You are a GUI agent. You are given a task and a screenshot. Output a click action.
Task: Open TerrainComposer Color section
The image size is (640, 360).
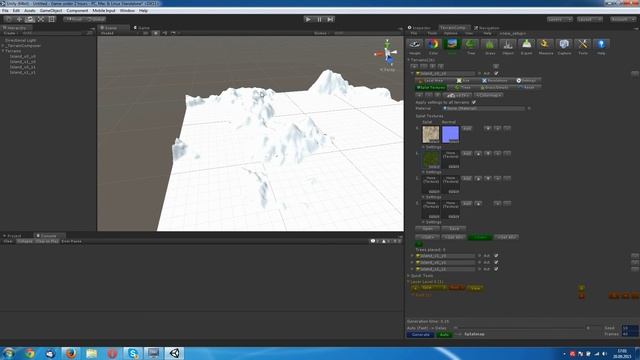point(433,44)
